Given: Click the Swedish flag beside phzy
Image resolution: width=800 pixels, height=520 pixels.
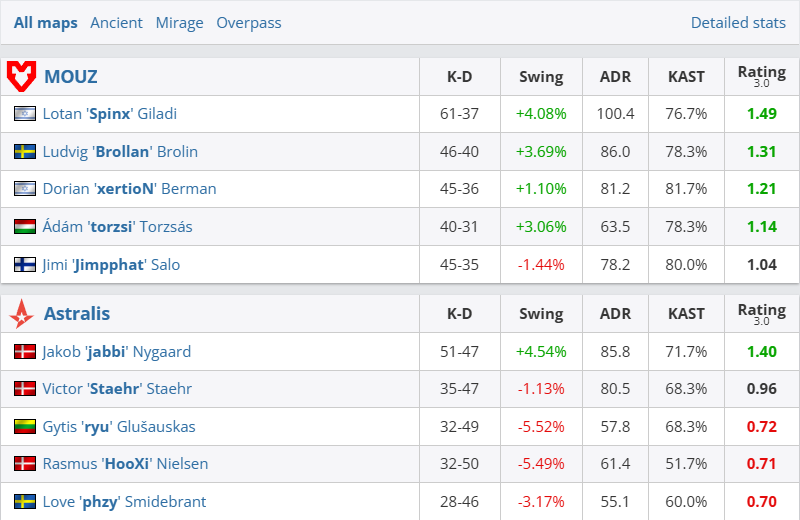Looking at the screenshot, I should pos(25,502).
